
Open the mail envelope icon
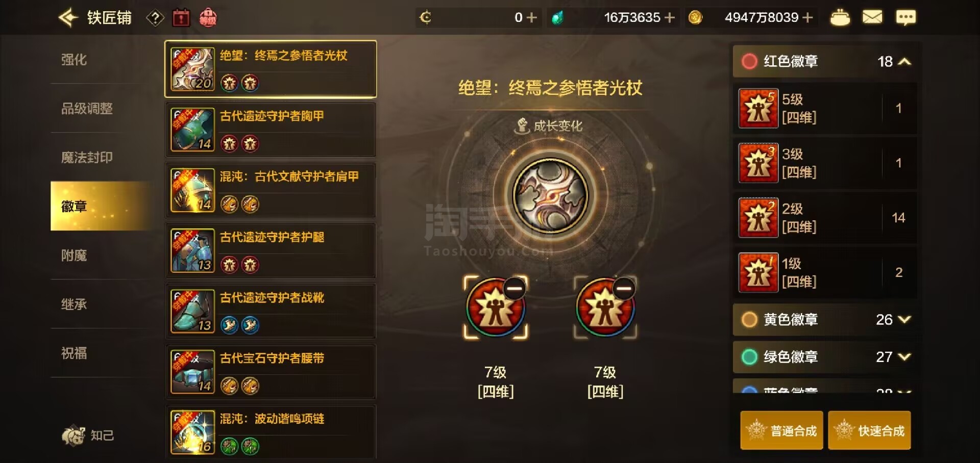coord(872,18)
